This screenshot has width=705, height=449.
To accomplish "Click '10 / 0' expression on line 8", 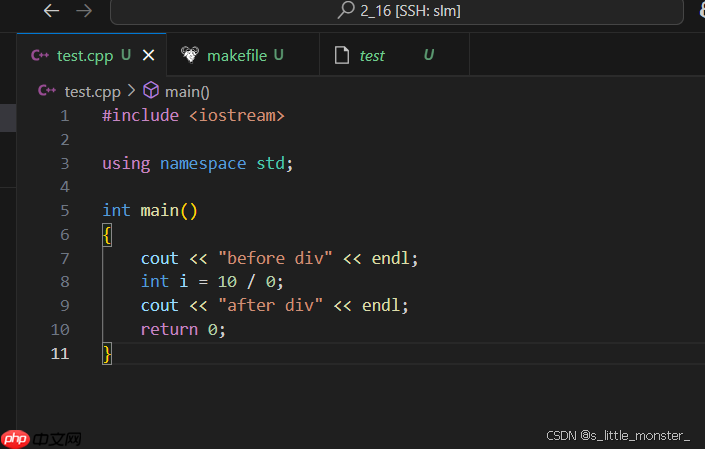I will point(246,282).
